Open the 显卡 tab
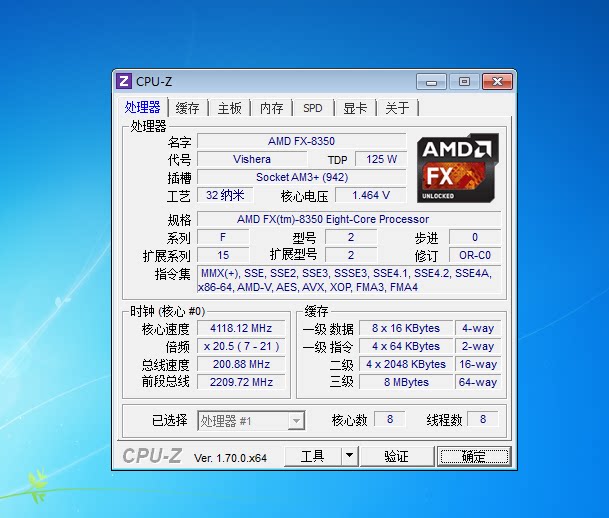609x518 pixels. (355, 108)
